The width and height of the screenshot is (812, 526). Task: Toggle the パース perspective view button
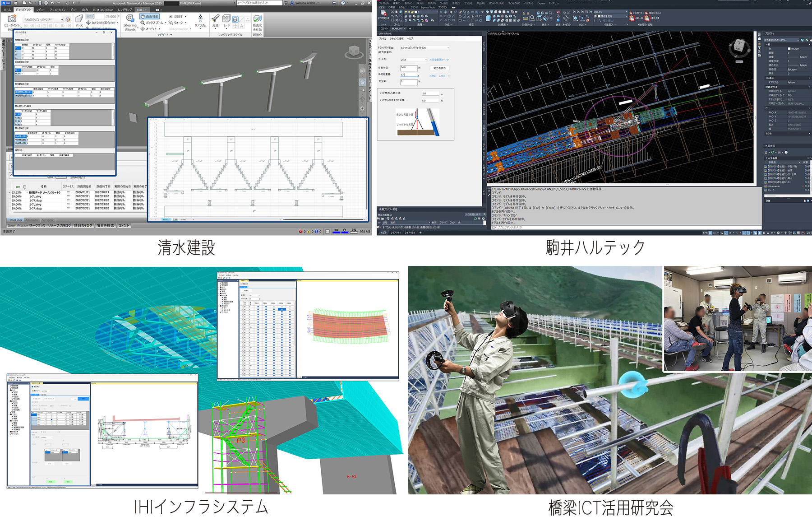click(x=79, y=19)
